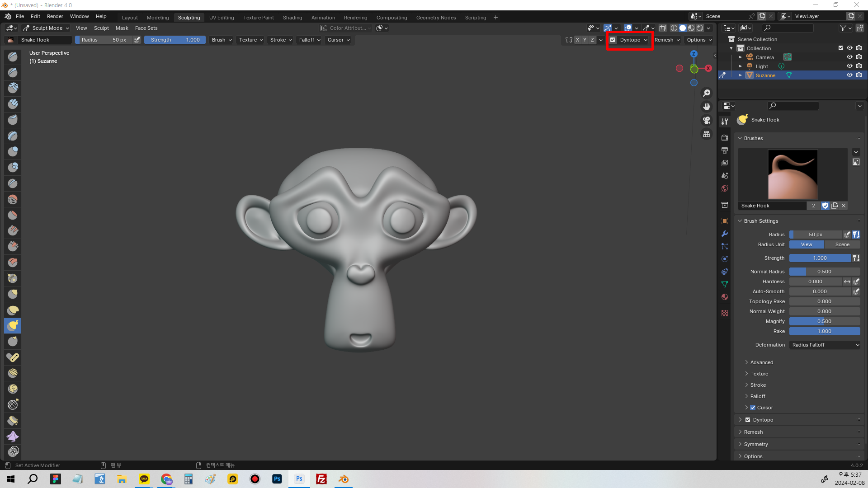Add a new workspace with plus button

tap(495, 18)
